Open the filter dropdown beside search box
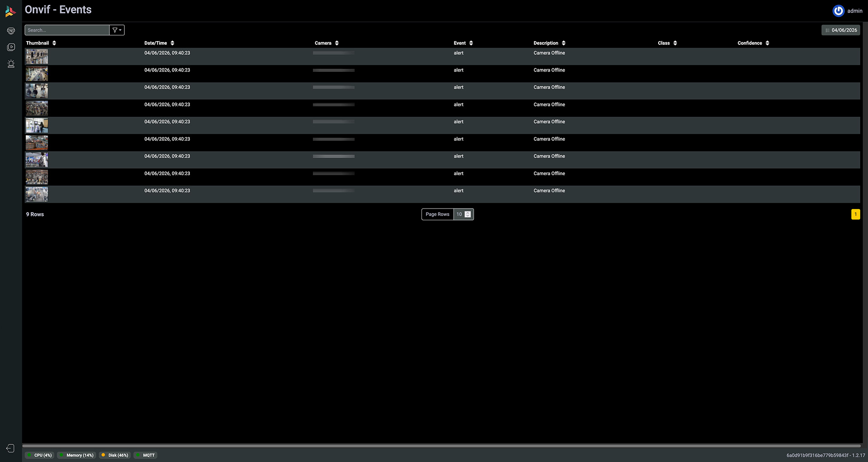 coord(117,30)
